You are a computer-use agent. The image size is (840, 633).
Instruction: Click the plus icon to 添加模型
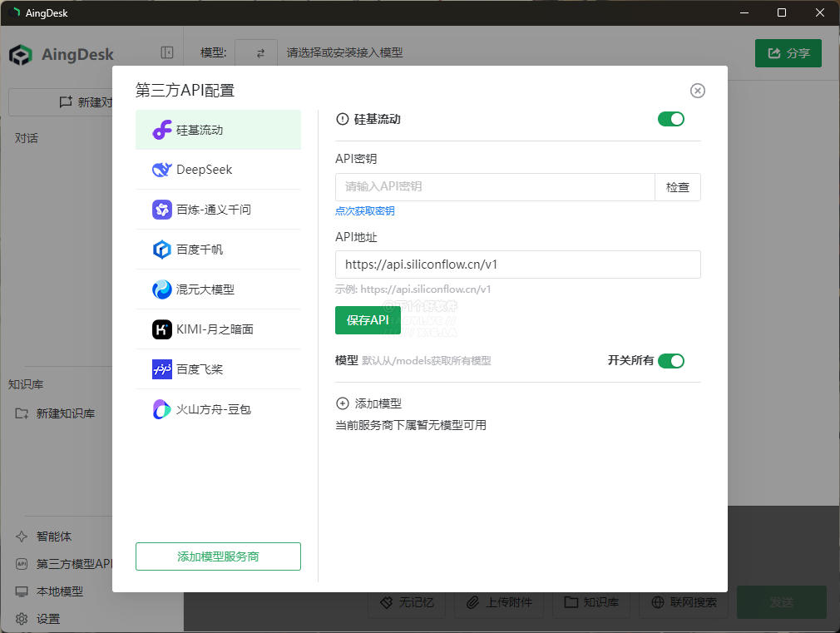pyautogui.click(x=343, y=403)
